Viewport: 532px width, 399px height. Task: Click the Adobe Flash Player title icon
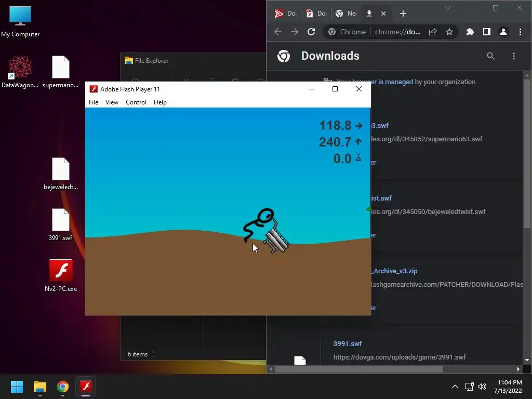(94, 89)
